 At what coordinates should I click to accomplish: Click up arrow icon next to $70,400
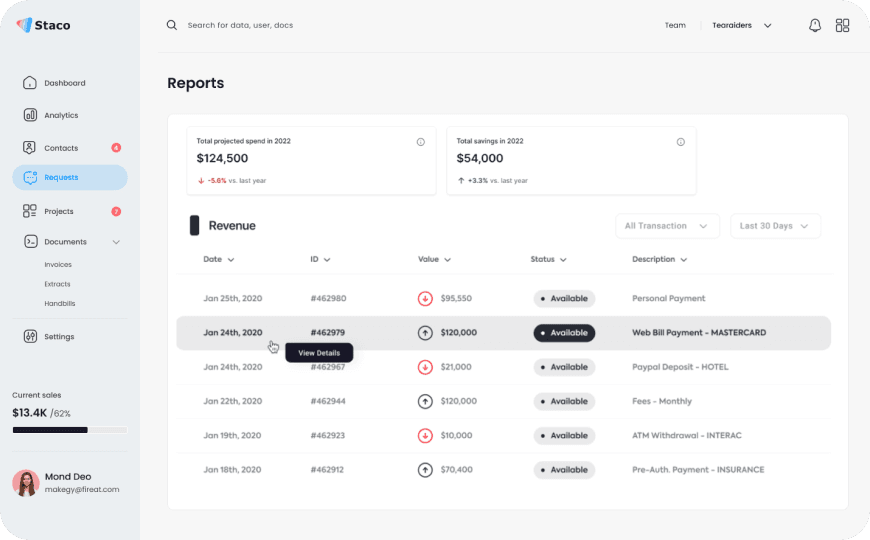point(425,470)
